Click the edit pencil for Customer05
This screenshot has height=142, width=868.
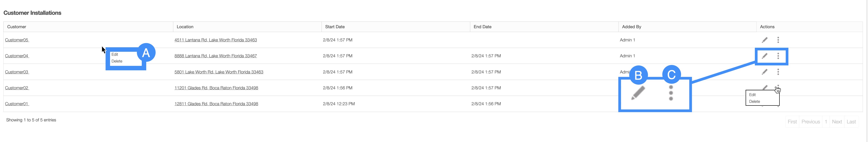point(764,40)
